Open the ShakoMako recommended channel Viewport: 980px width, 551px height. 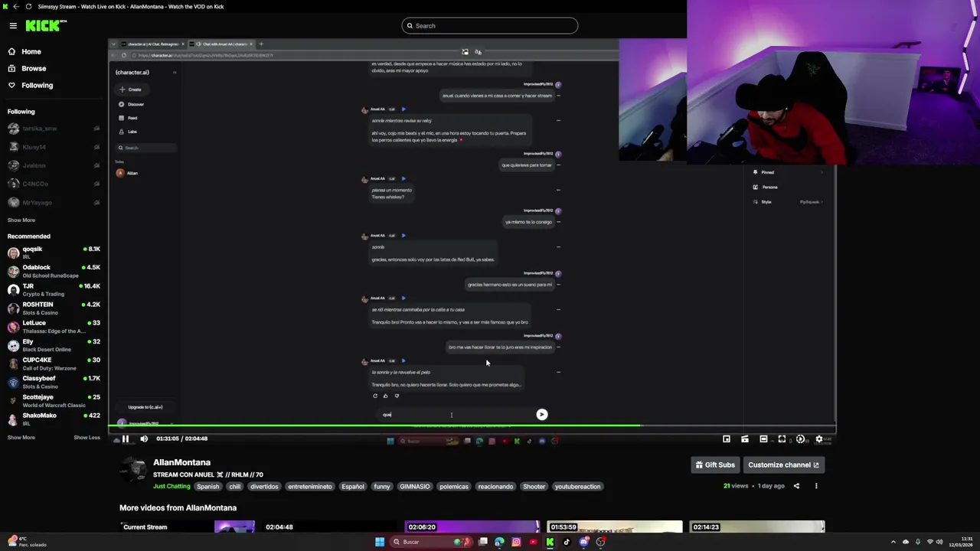click(x=54, y=419)
